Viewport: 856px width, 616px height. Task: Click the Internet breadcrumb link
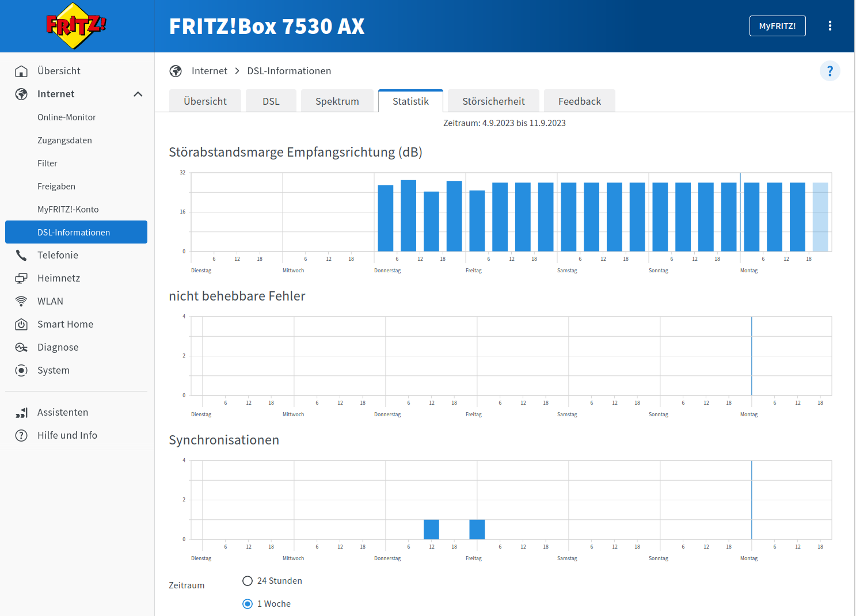click(210, 71)
